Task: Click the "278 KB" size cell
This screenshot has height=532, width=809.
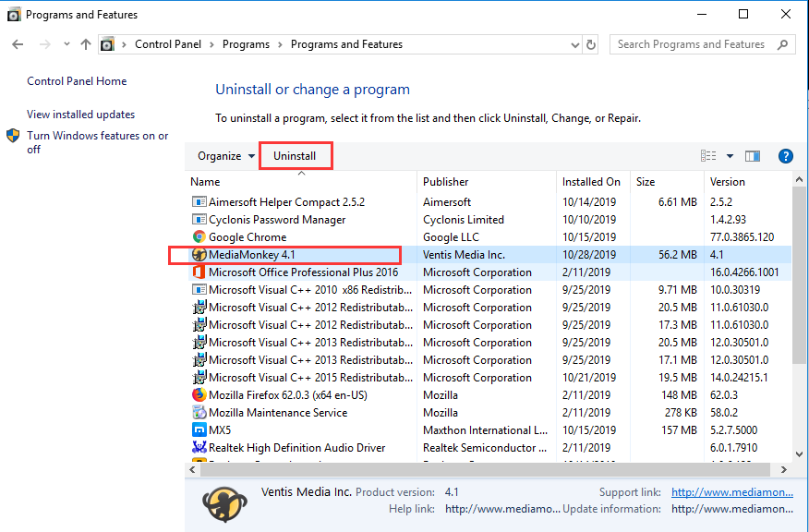Action: click(680, 412)
